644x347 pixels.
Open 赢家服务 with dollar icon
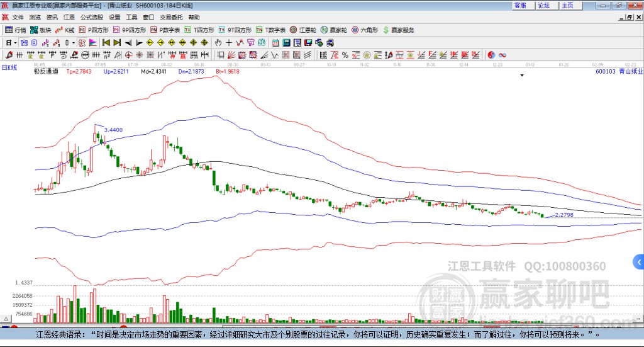(x=398, y=30)
